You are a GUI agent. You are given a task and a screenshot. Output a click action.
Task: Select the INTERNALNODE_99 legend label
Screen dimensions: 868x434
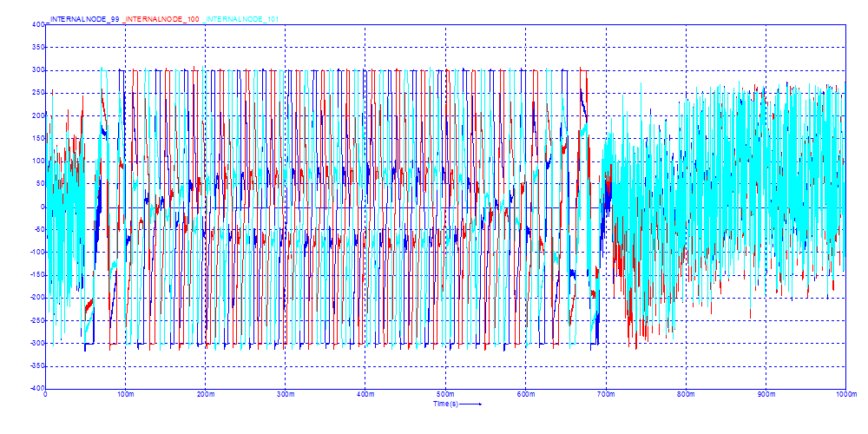(x=83, y=19)
